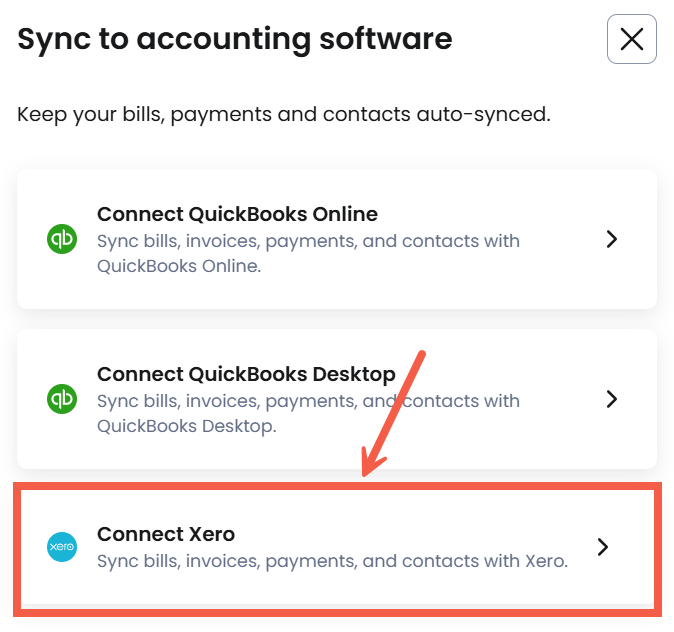
Task: Click the QuickBooks Online sync description text
Action: tap(308, 253)
